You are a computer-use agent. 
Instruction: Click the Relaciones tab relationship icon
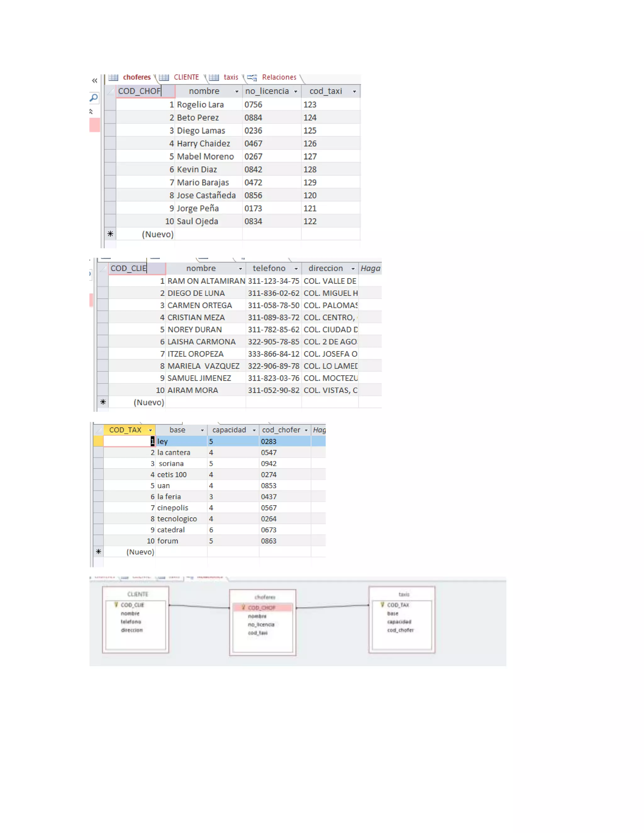(x=252, y=78)
